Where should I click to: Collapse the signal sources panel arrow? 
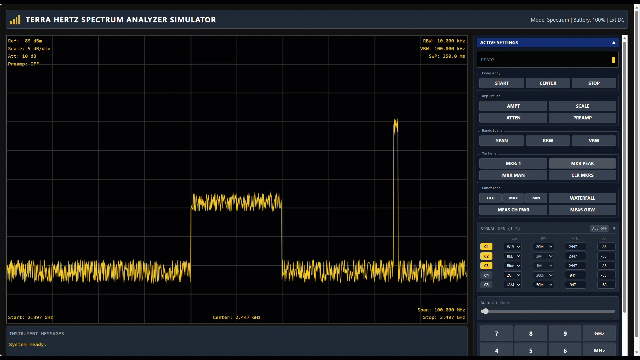click(x=614, y=229)
